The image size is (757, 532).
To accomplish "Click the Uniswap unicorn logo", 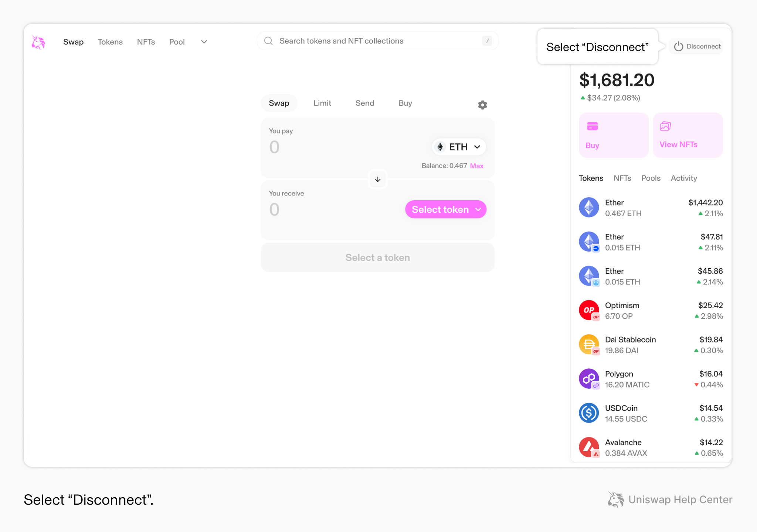I will (x=38, y=42).
